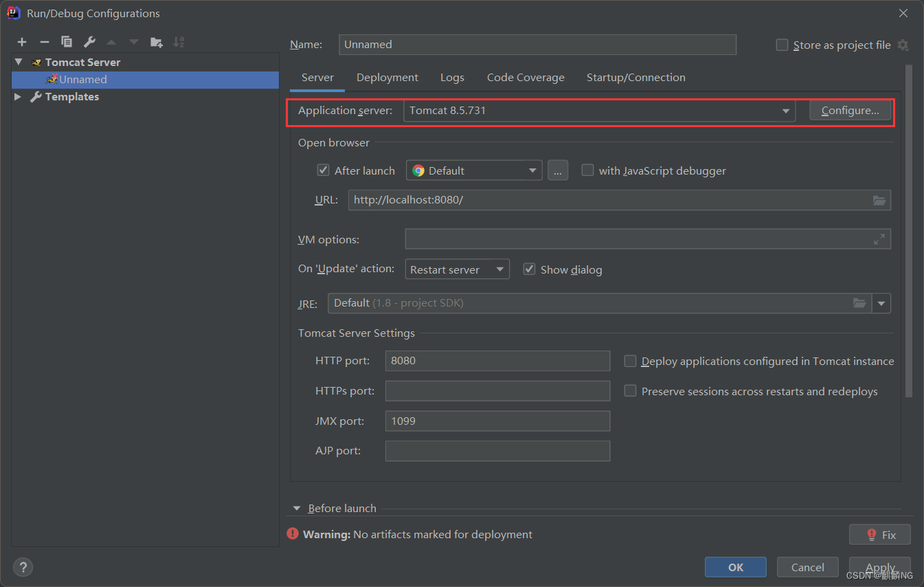This screenshot has height=587, width=924.
Task: Remove configuration with minus icon
Action: (44, 42)
